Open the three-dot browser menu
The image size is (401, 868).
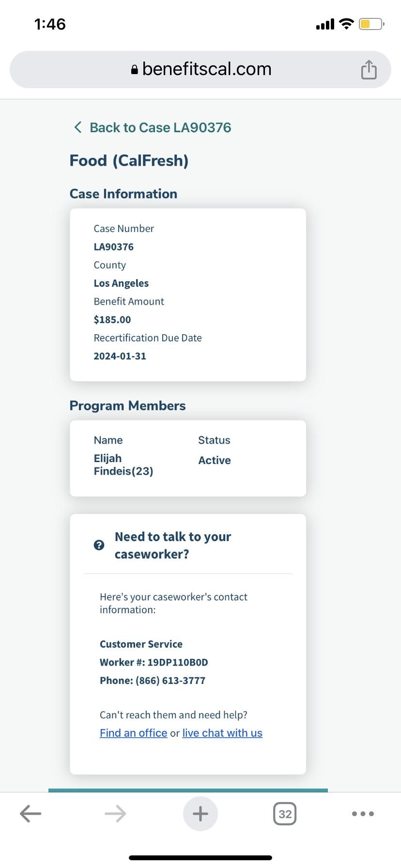pyautogui.click(x=363, y=814)
